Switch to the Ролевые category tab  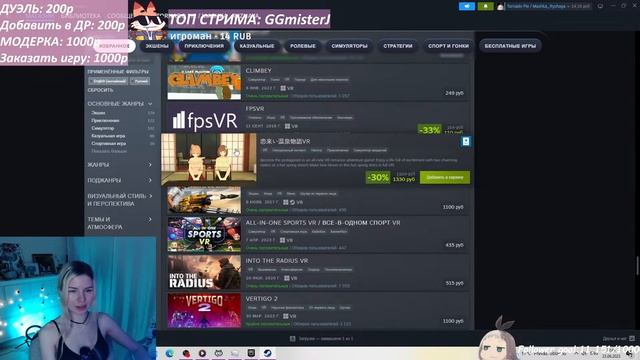pos(302,46)
